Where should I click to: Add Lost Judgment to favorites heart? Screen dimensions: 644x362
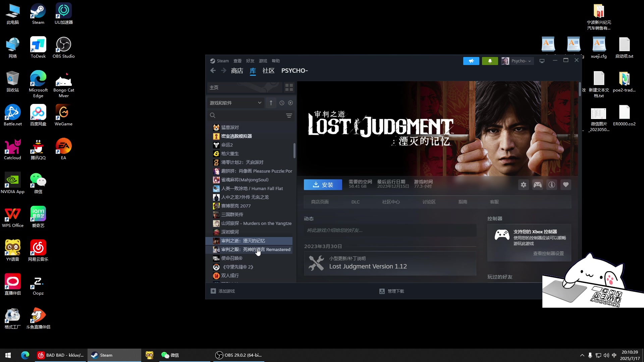[566, 185]
